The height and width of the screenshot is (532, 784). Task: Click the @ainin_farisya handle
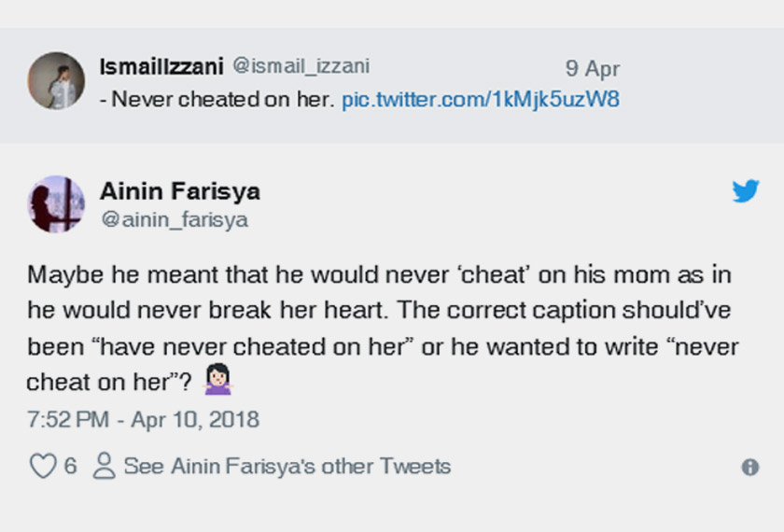point(175,220)
